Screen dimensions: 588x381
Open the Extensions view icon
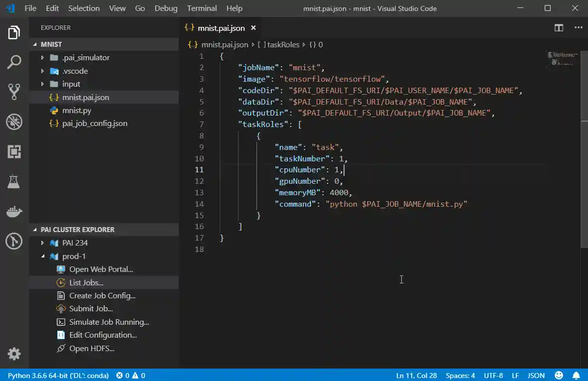tap(14, 151)
